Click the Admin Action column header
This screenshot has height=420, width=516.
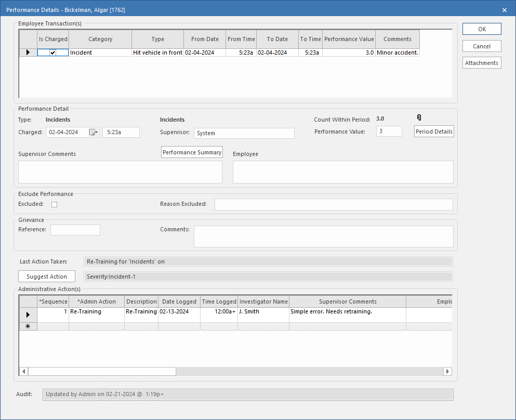[97, 301]
